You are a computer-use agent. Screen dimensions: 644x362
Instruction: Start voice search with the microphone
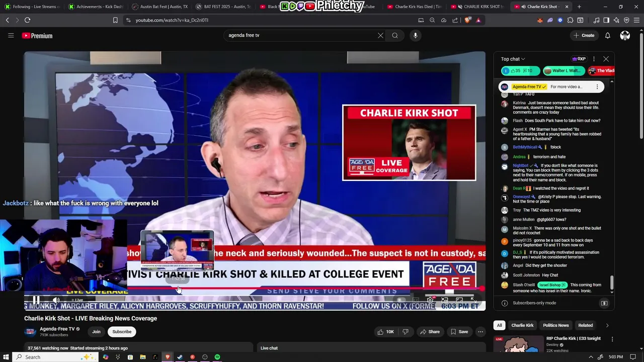click(415, 35)
